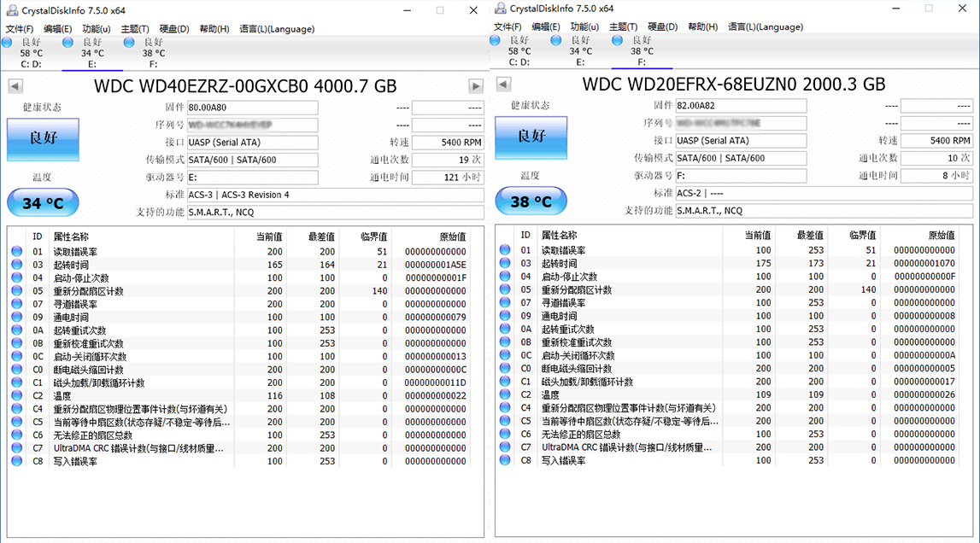Click status dot for 起转时间 in left window

pyautogui.click(x=17, y=265)
